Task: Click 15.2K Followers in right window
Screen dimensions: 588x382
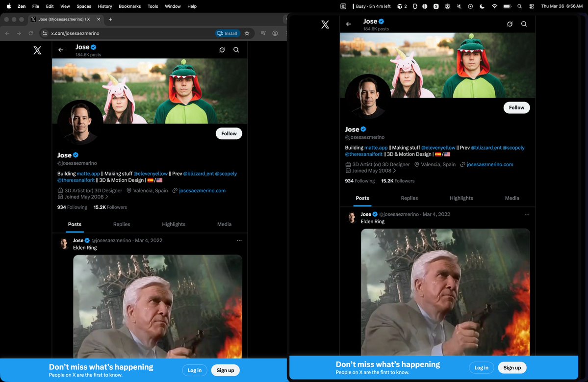Action: click(398, 181)
